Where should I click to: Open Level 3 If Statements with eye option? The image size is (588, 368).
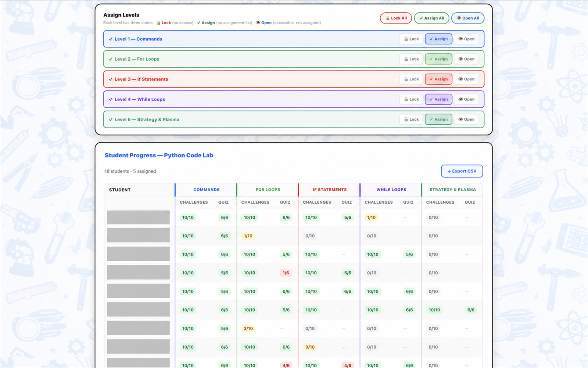pyautogui.click(x=466, y=79)
